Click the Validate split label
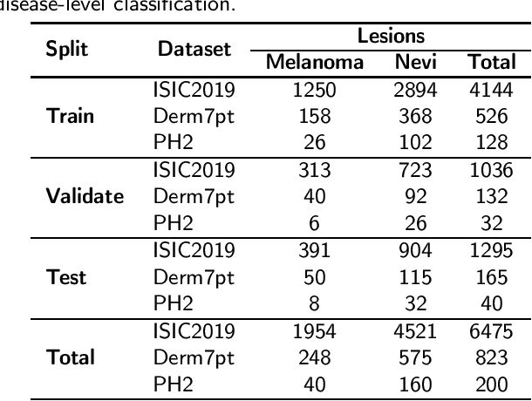532x401 pixels. (x=83, y=196)
